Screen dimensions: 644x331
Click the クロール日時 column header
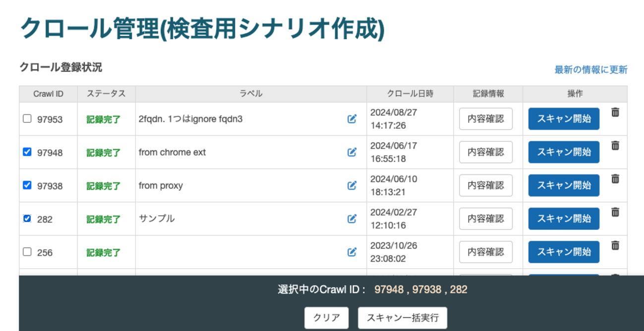(410, 94)
